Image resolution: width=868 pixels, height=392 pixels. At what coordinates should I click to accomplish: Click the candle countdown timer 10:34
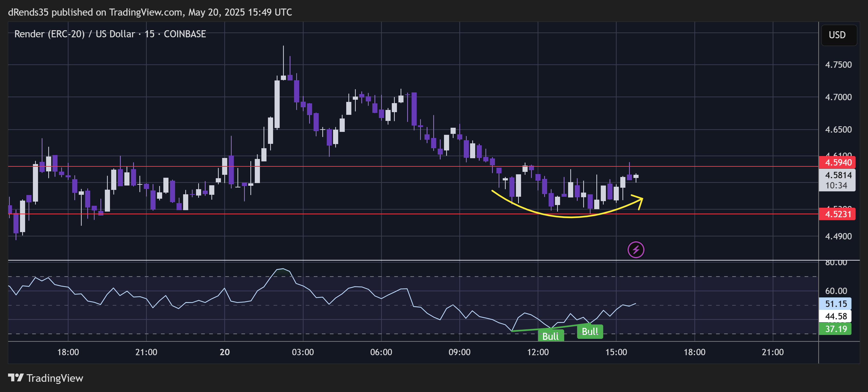(836, 186)
